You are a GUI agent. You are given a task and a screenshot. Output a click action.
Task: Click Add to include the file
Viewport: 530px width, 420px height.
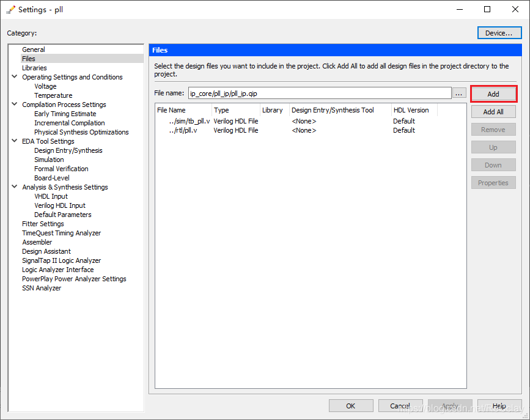point(493,94)
